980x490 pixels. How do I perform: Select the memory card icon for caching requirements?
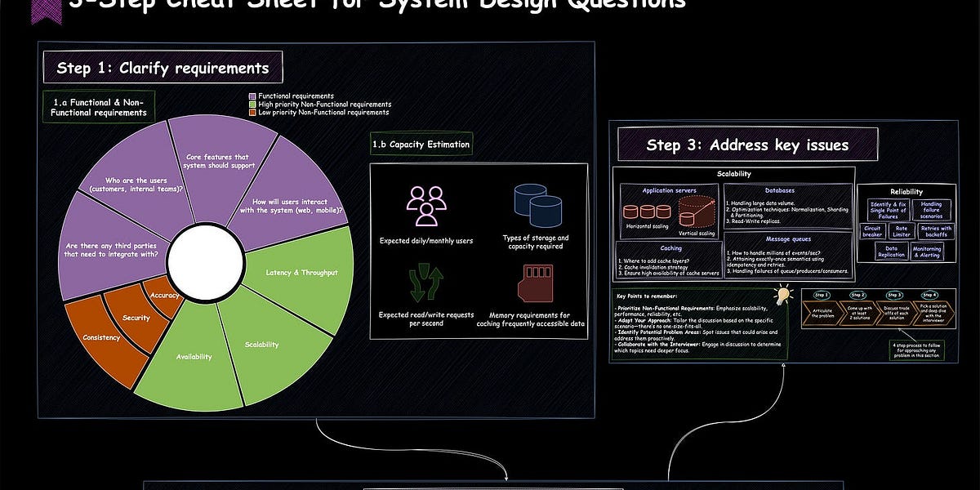(537, 282)
